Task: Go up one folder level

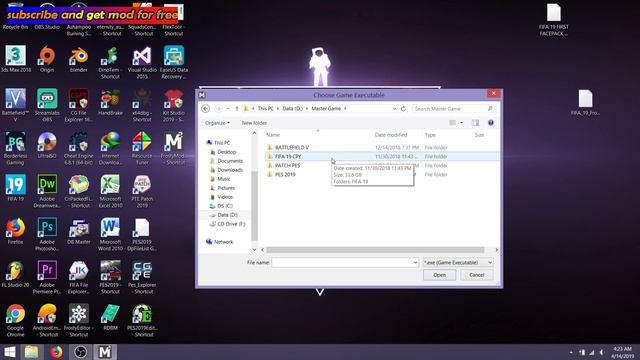Action: point(237,109)
